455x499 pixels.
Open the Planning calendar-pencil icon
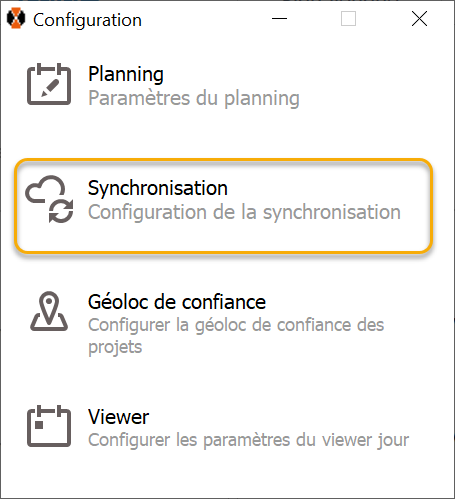click(49, 84)
